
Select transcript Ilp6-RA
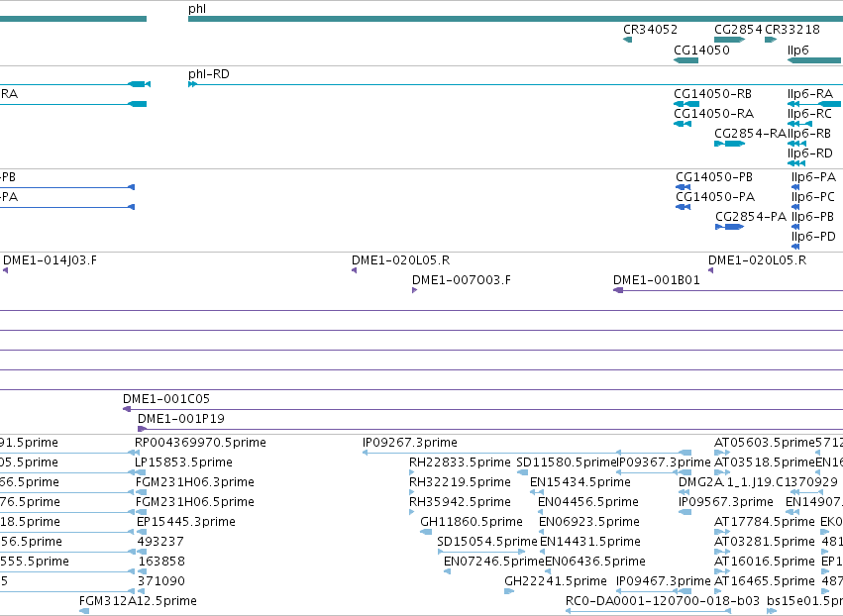tap(809, 93)
